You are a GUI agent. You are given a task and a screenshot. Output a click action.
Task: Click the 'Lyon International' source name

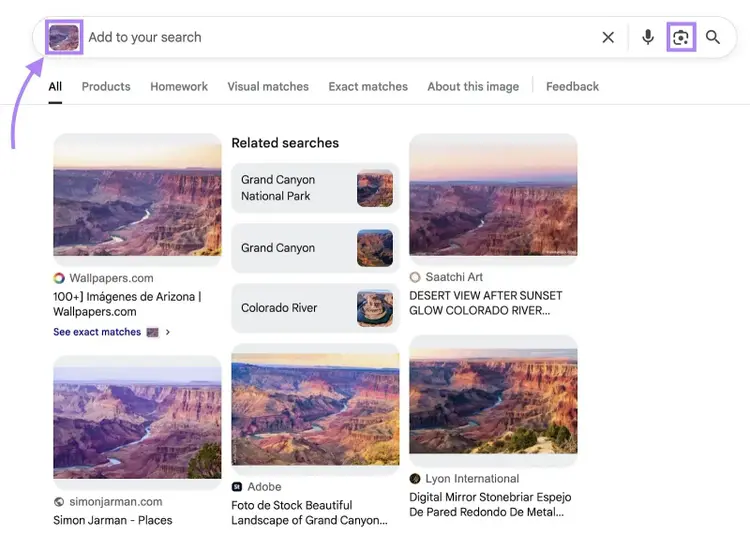tap(472, 479)
